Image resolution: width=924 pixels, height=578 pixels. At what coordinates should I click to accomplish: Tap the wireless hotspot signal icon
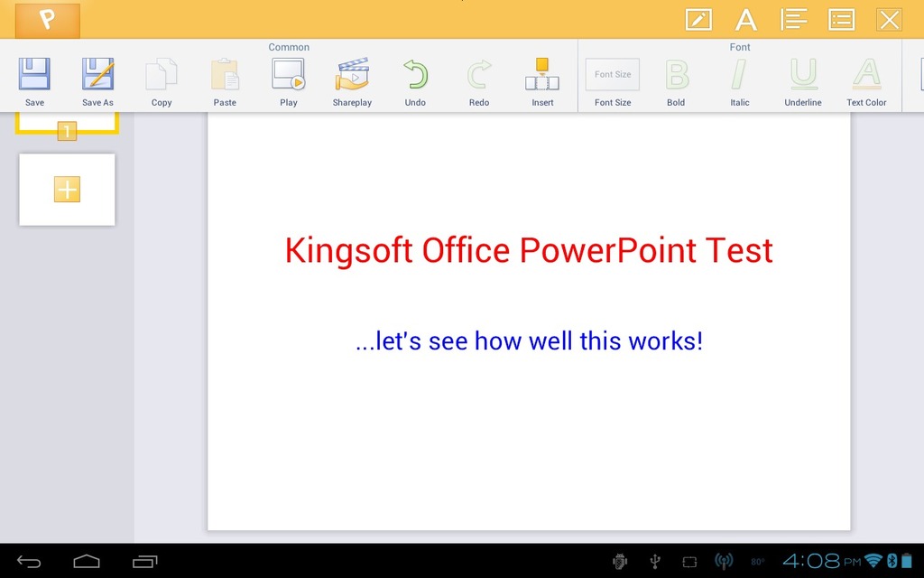[724, 562]
